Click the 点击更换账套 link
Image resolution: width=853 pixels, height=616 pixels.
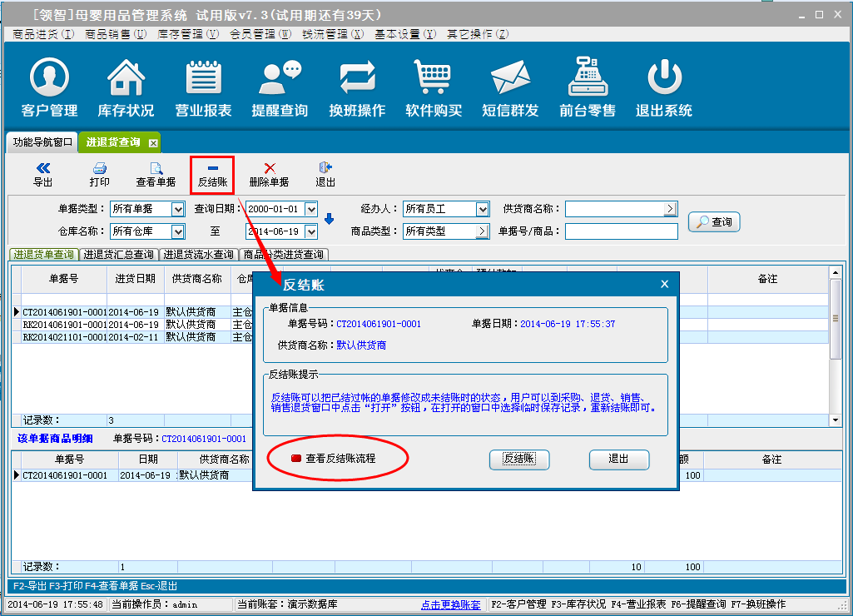click(x=450, y=604)
